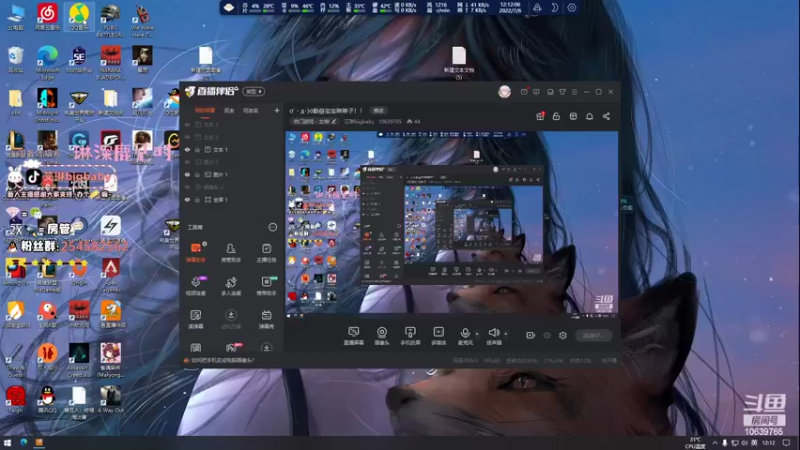Share the room via the share icon

click(x=606, y=116)
